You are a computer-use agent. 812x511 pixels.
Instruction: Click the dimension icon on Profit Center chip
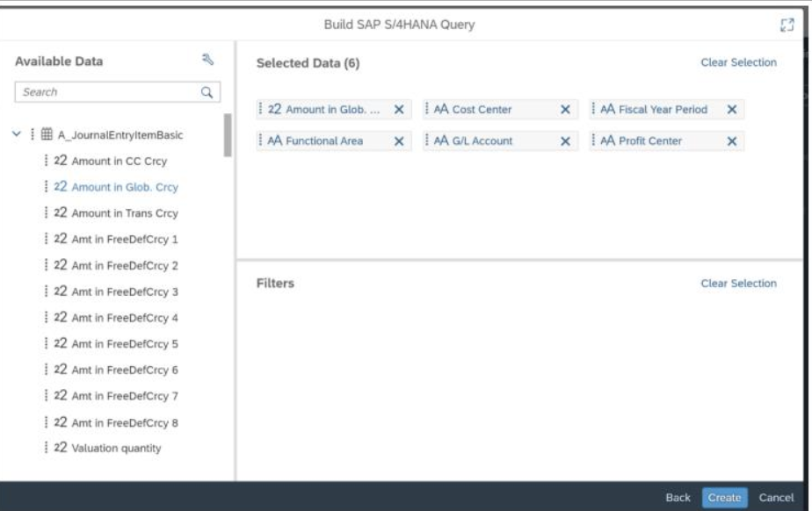point(608,140)
